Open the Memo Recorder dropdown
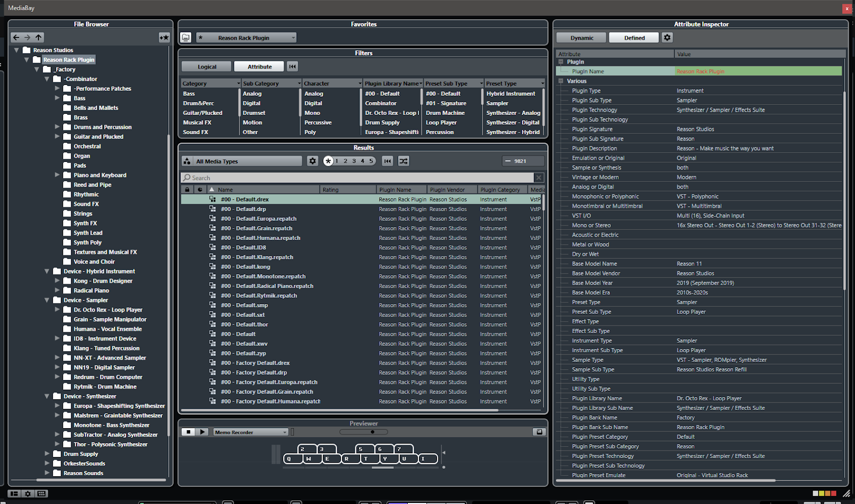This screenshot has width=855, height=504. [x=251, y=432]
